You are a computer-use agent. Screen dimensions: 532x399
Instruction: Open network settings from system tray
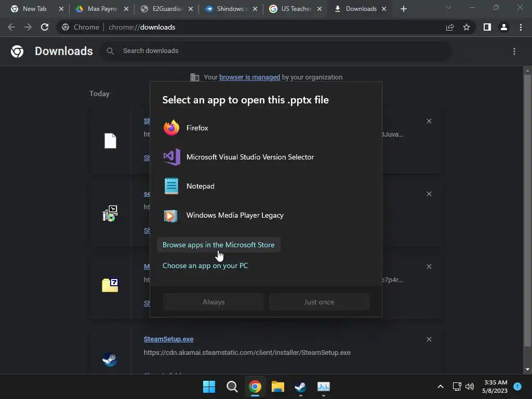tap(457, 387)
